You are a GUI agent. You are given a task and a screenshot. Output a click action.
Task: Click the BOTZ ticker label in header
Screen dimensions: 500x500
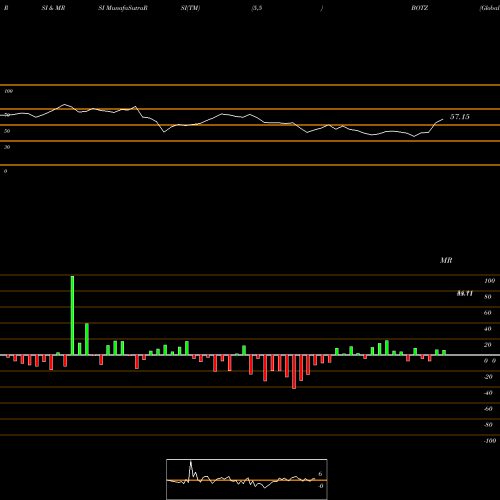click(420, 8)
